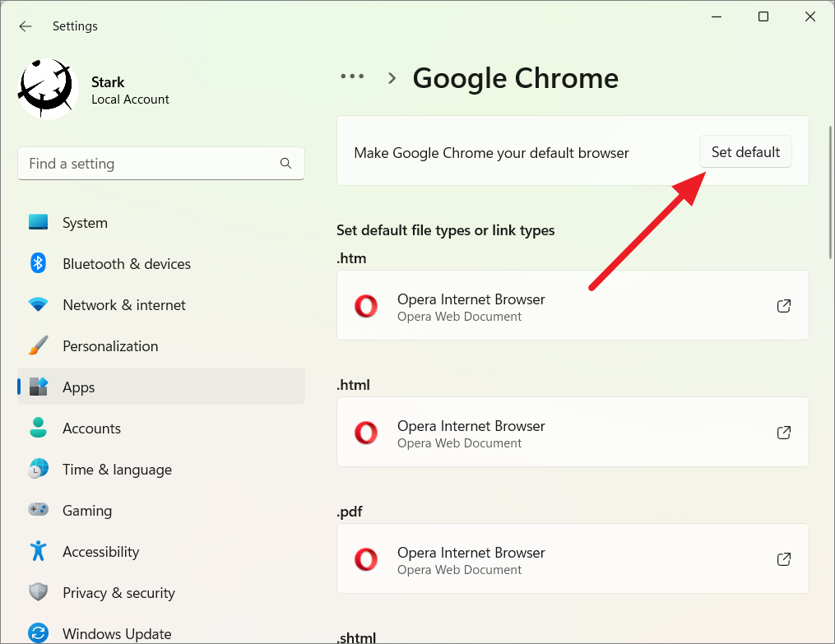Open Network & internet via its Wi-Fi icon
Image resolution: width=835 pixels, height=644 pixels.
[38, 304]
